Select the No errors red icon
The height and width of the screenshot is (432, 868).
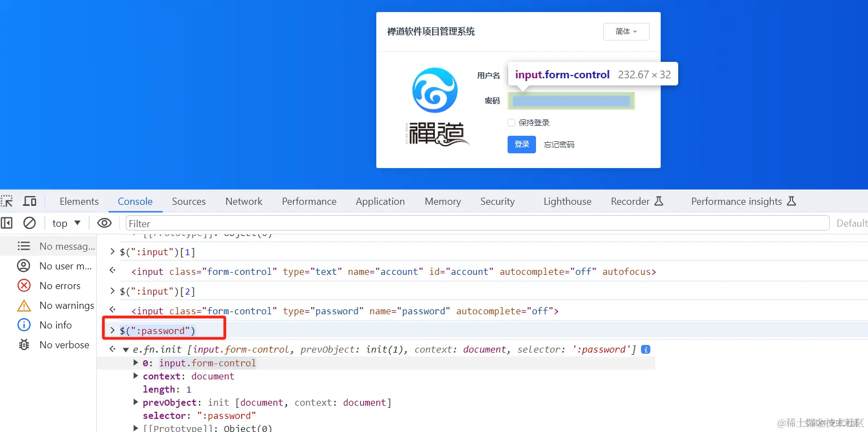click(24, 285)
